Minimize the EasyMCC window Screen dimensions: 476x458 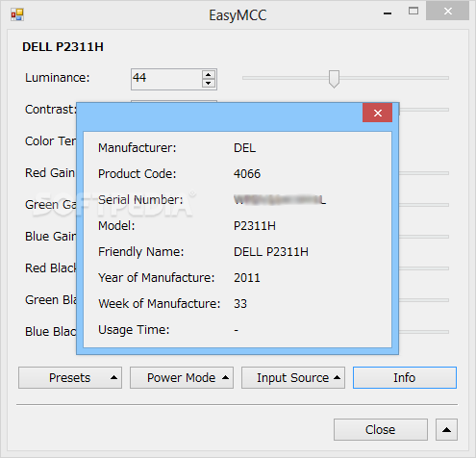[388, 13]
